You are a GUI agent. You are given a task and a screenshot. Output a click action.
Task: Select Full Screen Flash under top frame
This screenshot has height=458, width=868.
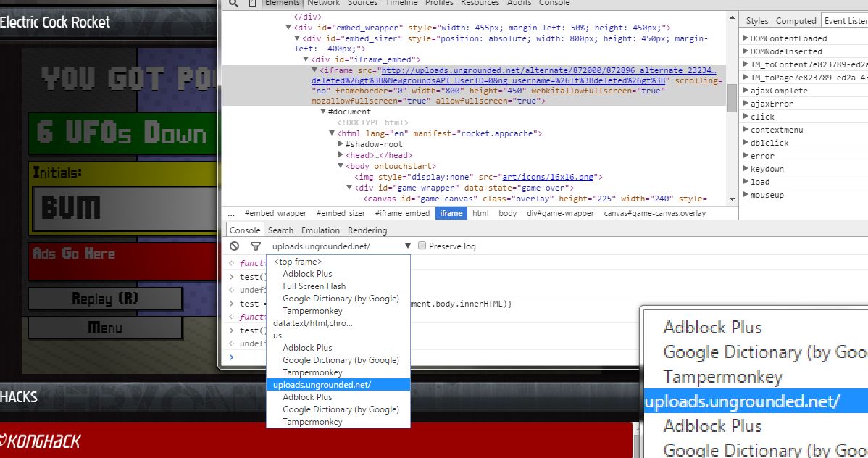click(314, 286)
